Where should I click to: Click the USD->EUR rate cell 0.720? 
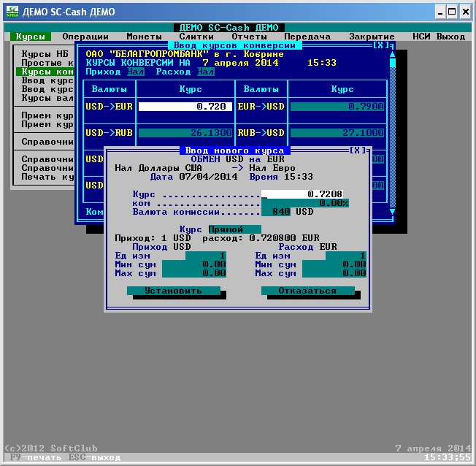pyautogui.click(x=185, y=107)
